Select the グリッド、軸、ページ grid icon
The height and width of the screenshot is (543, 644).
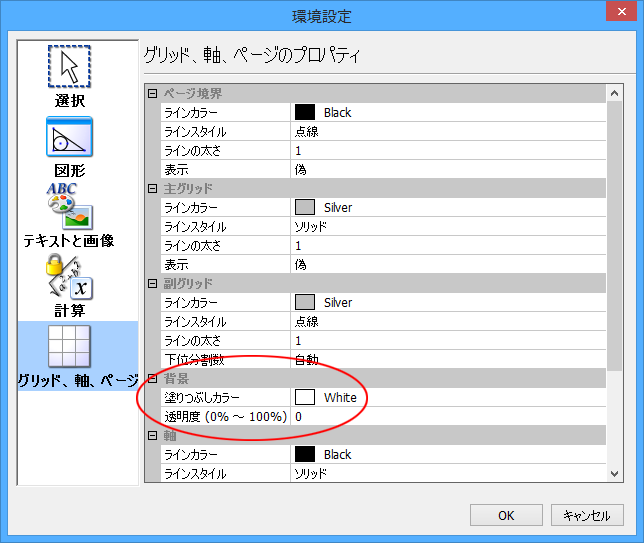69,347
